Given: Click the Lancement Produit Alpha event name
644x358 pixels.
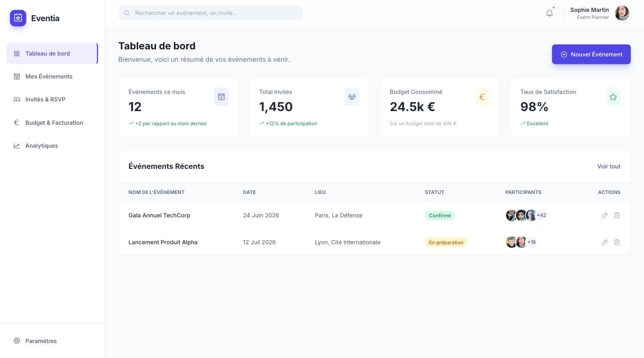Looking at the screenshot, I should (x=163, y=242).
